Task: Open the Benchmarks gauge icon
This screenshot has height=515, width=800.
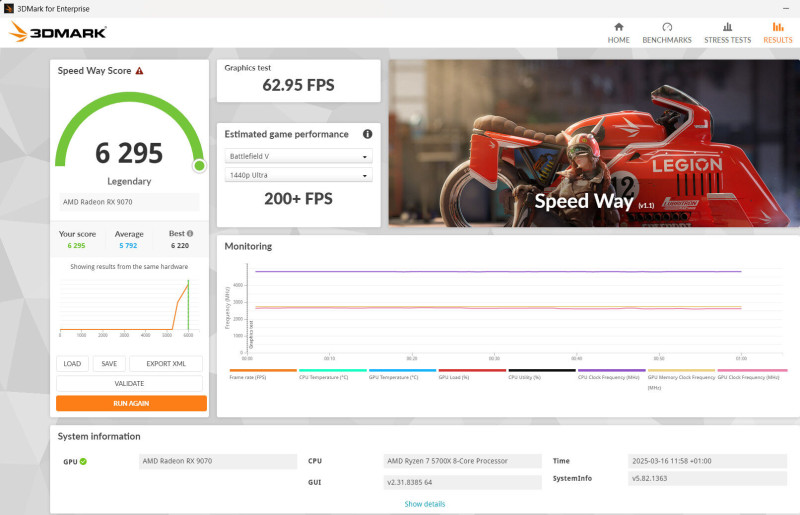Action: pyautogui.click(x=667, y=27)
